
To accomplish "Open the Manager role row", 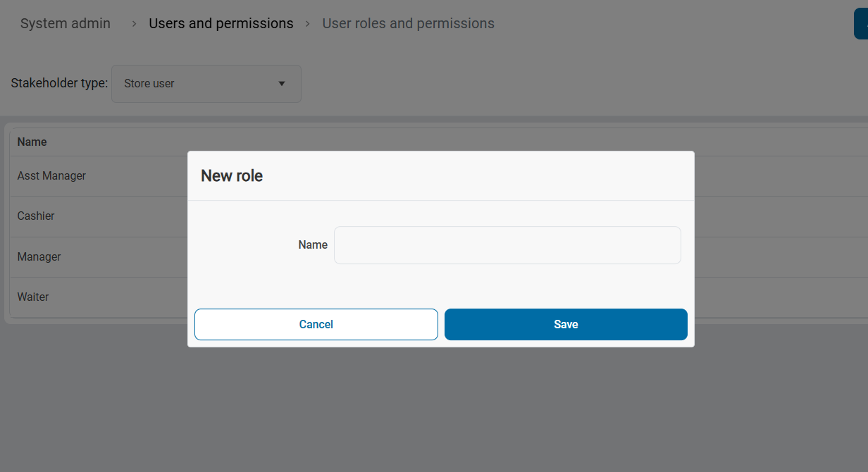I will click(x=39, y=257).
